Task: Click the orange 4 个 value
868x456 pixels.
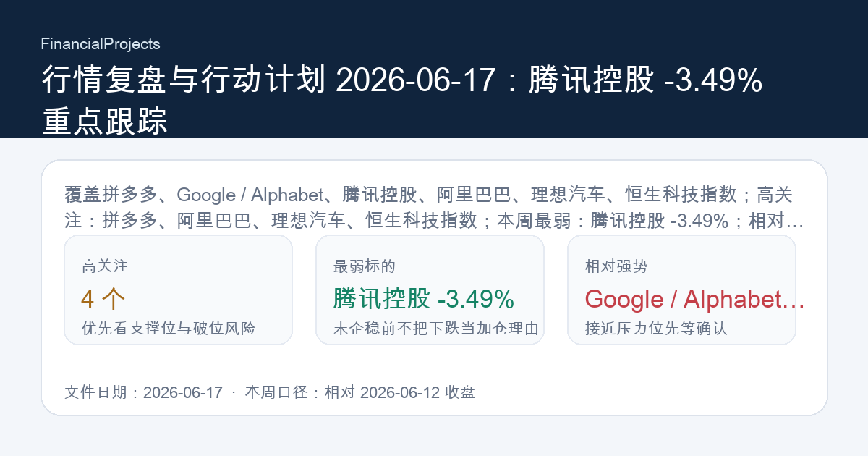Action: tap(104, 298)
